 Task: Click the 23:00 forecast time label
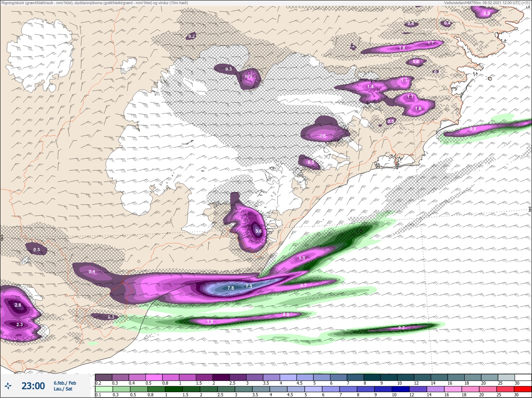33,386
